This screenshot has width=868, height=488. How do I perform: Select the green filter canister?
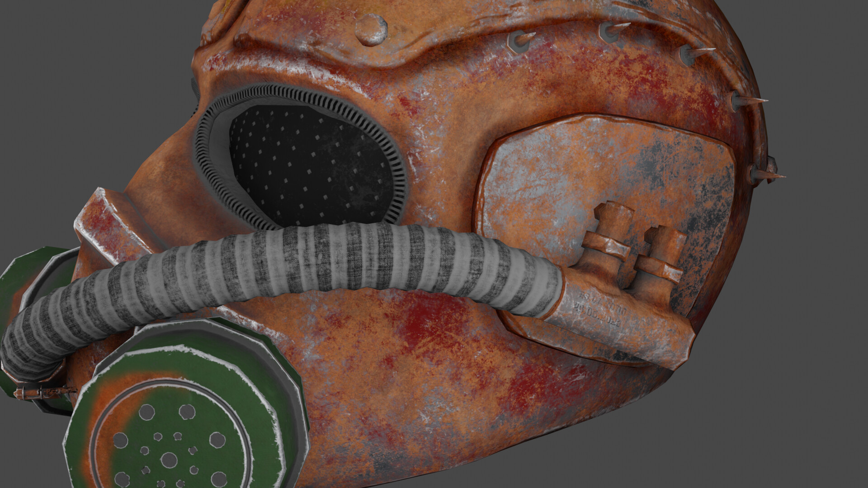point(181,429)
